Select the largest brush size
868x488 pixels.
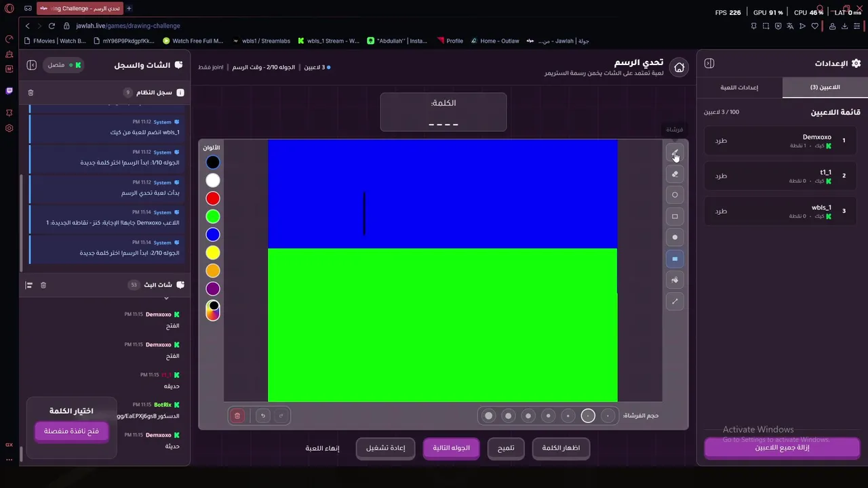click(488, 415)
